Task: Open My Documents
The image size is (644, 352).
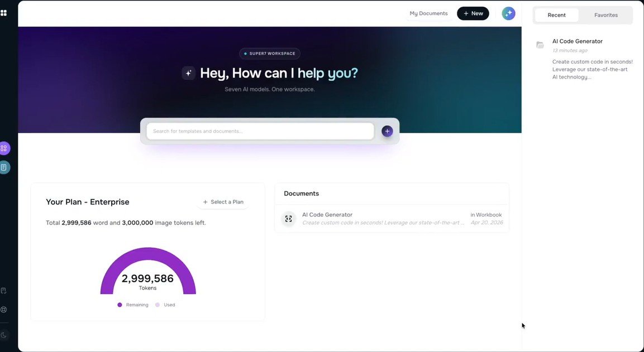Action: tap(428, 13)
